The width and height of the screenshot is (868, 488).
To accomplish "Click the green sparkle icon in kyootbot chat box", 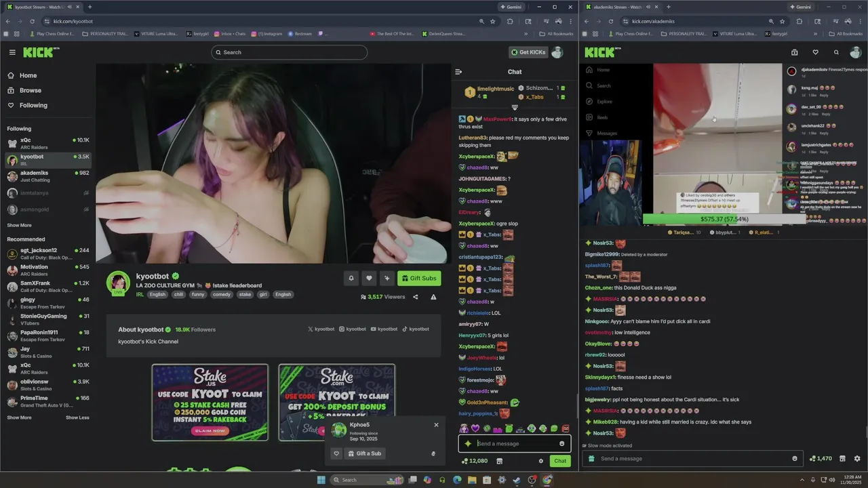I will click(467, 444).
